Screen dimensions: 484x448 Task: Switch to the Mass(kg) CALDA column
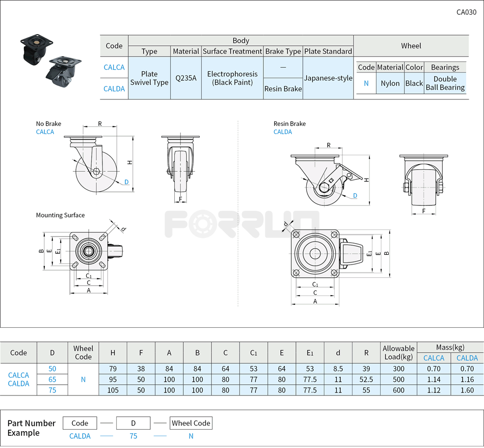coord(467,358)
